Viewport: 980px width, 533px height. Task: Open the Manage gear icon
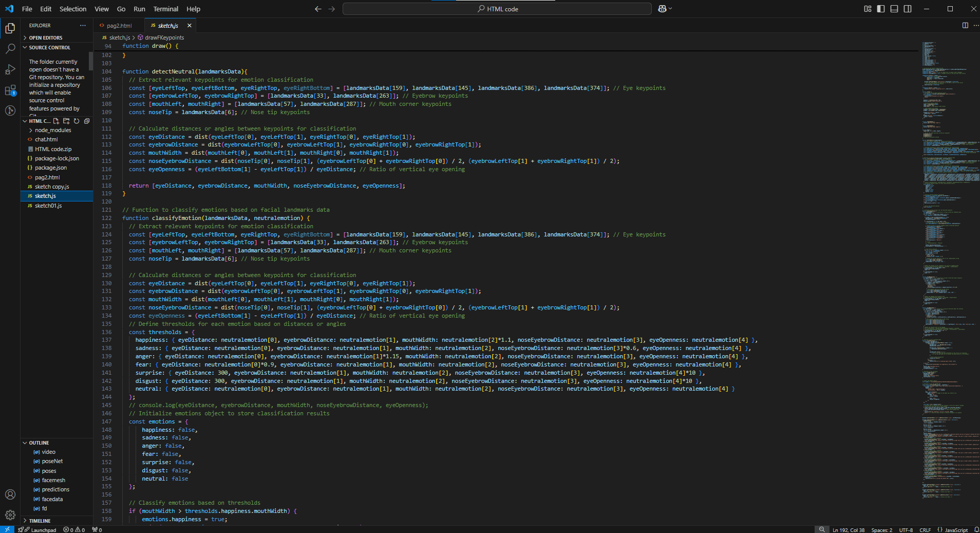[x=10, y=515]
